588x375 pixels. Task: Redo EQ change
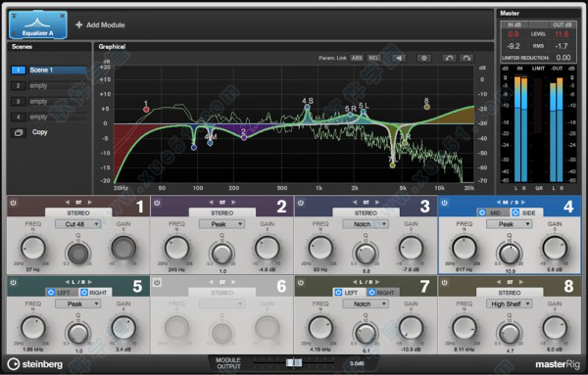466,58
